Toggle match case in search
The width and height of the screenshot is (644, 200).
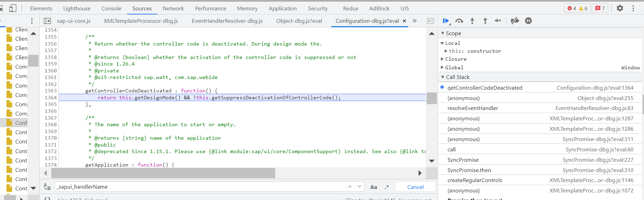pyautogui.click(x=374, y=187)
